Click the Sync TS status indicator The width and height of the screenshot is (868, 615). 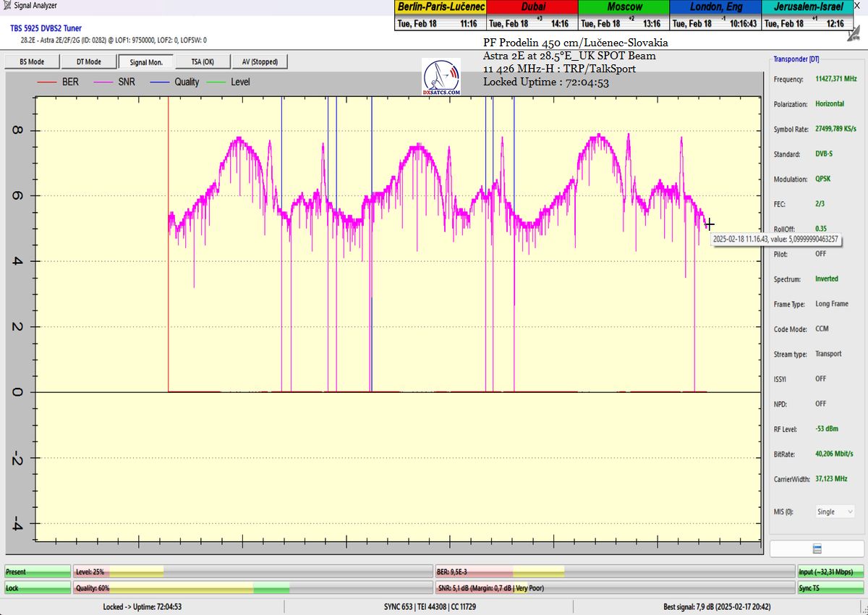(x=830, y=588)
